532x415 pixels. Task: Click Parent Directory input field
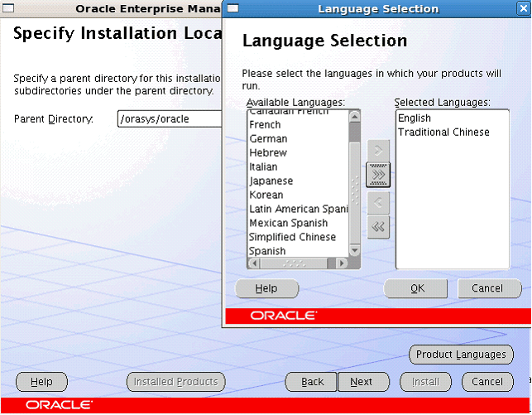point(170,118)
